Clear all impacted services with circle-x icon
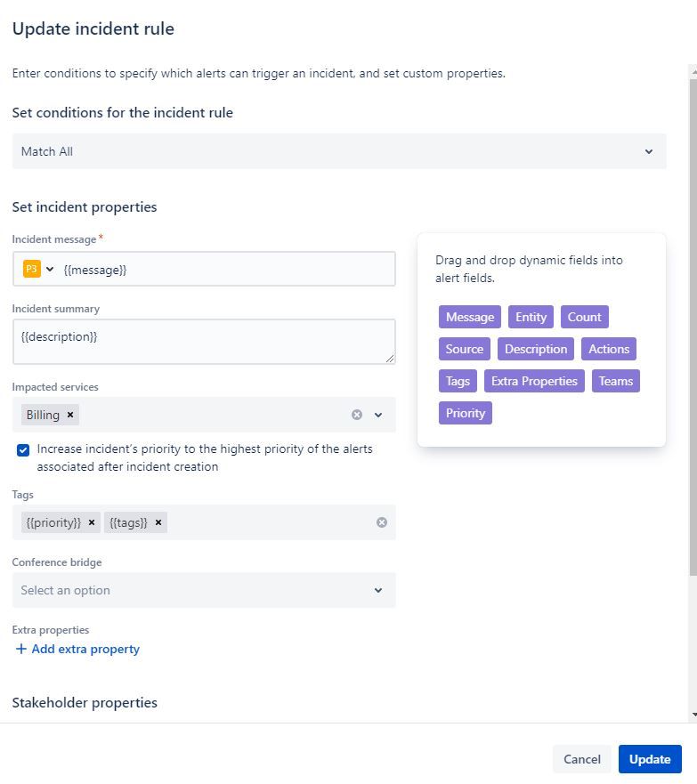 pyautogui.click(x=357, y=415)
